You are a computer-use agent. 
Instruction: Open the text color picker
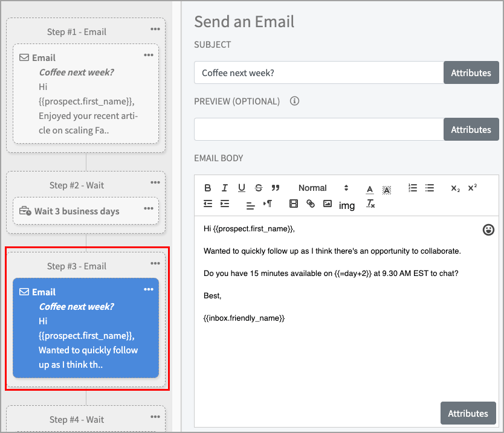click(370, 188)
